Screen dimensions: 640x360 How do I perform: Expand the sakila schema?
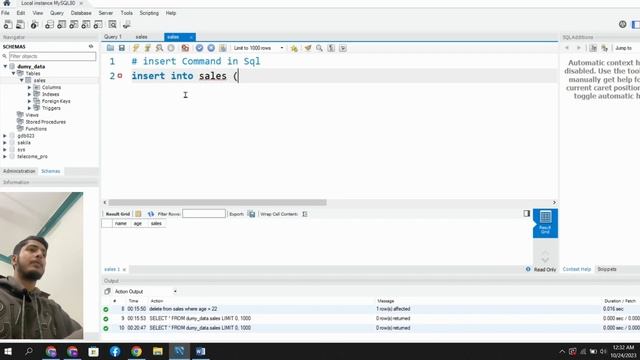(5, 143)
